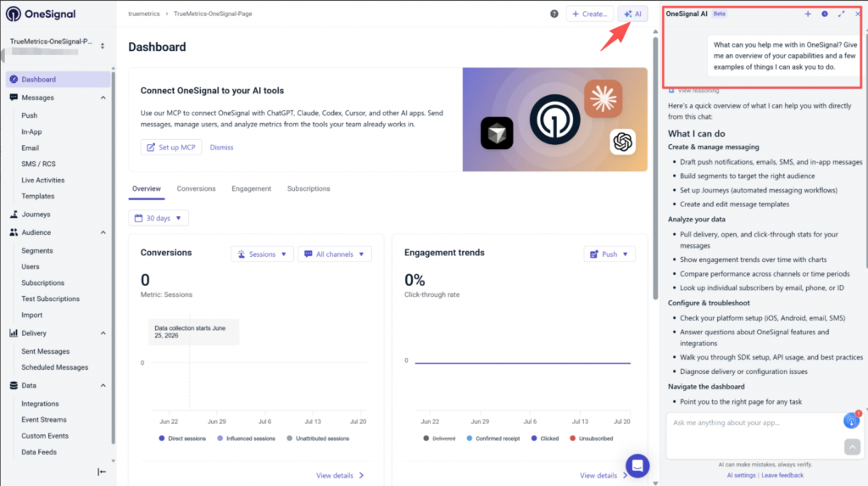
Task: Open SMS / RCS page
Action: [38, 164]
